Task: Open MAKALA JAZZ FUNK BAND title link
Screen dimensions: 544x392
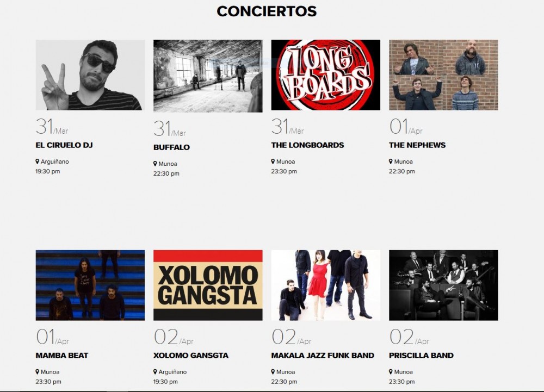Action: [x=323, y=356]
